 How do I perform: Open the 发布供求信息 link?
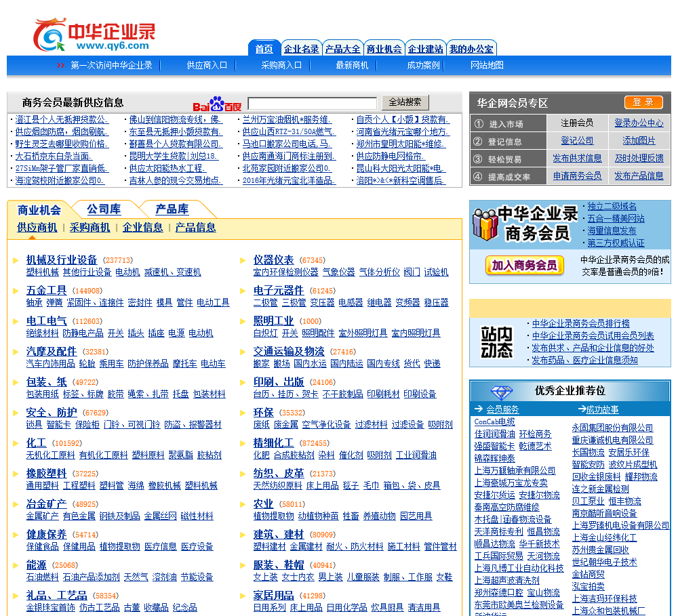(577, 158)
